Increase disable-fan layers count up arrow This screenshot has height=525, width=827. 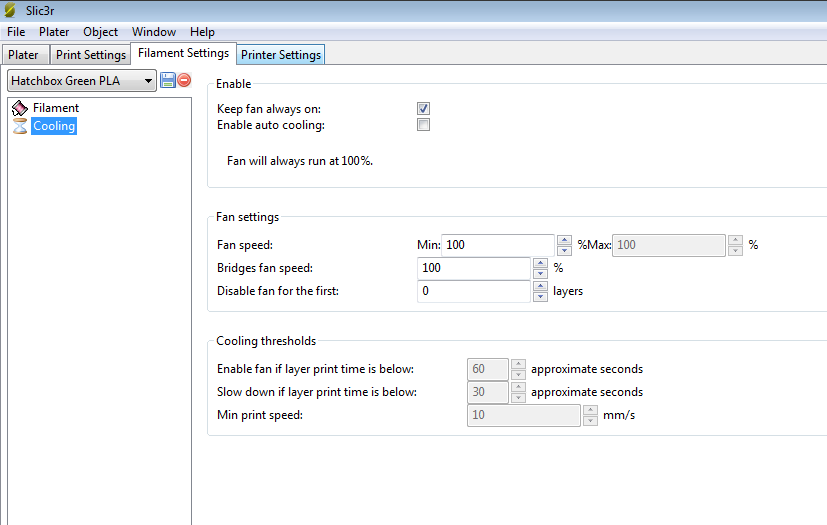click(540, 286)
